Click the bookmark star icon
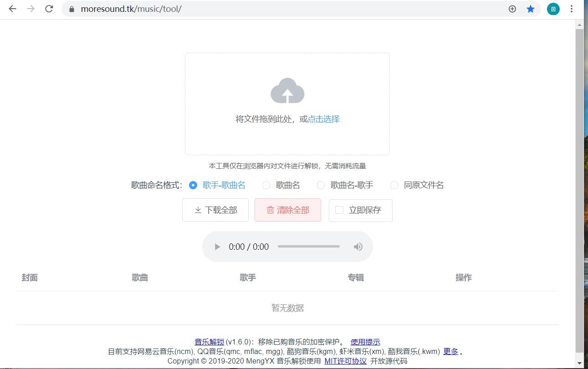 coord(530,8)
